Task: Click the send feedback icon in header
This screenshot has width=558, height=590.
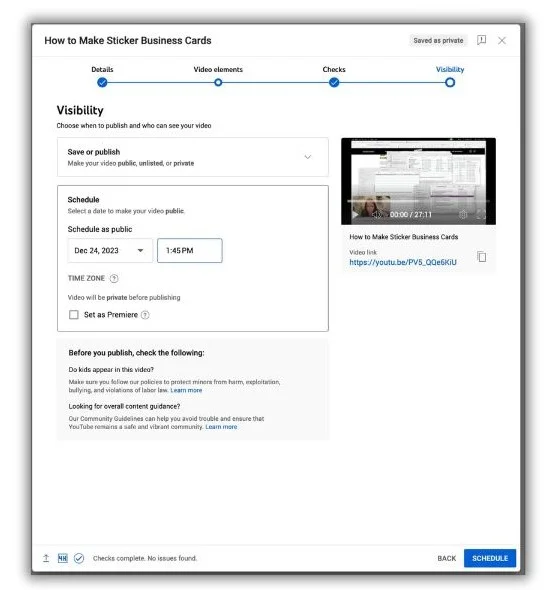Action: (x=481, y=40)
